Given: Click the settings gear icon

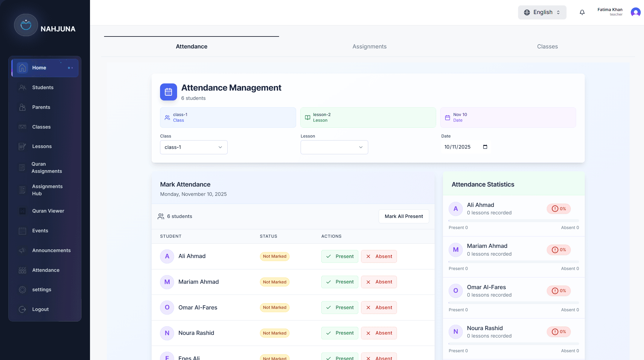Looking at the screenshot, I should [x=22, y=290].
